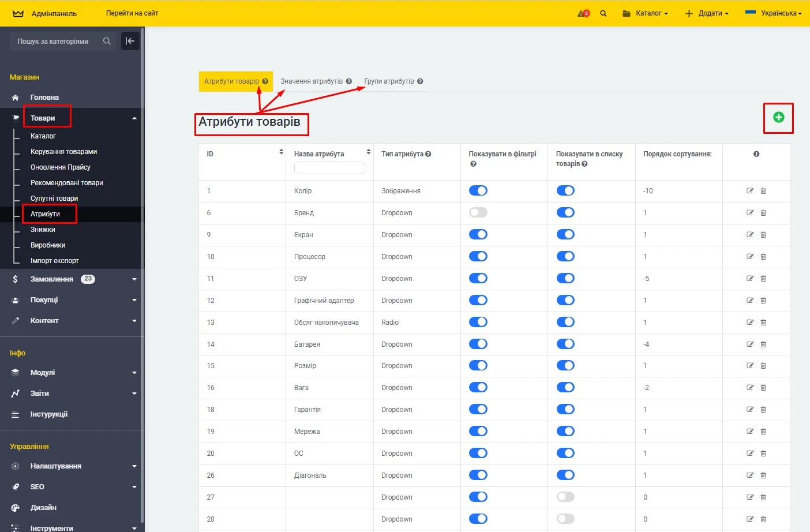The image size is (810, 532).
Task: Enable the filter toggle for Бренд
Action: 478,212
